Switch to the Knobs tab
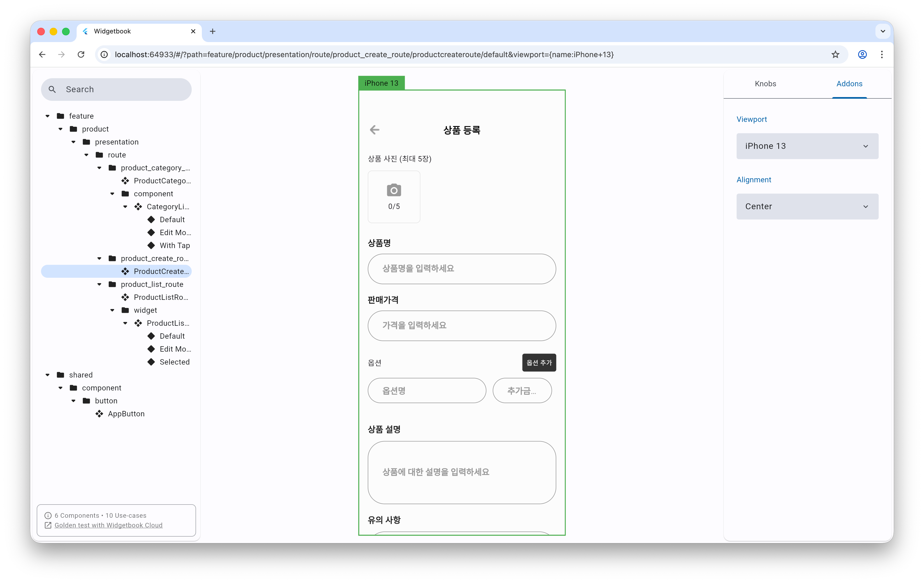 point(765,84)
